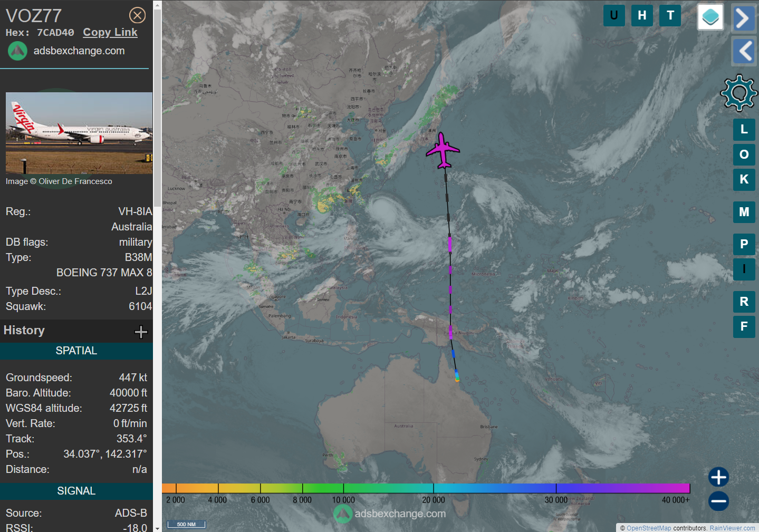
Task: Close the VOZ77 aircraft info panel
Action: [x=138, y=15]
